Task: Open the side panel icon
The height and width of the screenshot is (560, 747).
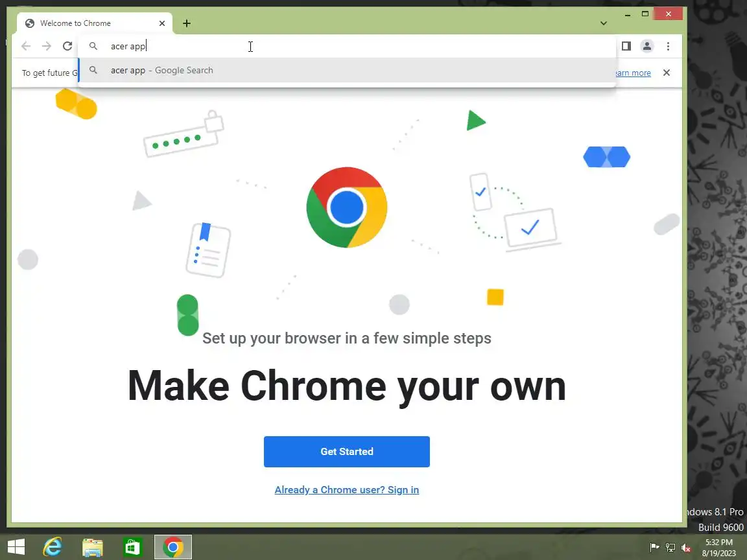Action: (626, 46)
